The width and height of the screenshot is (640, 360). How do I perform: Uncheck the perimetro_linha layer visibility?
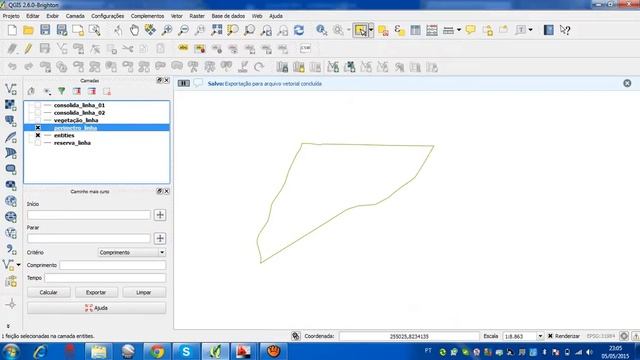(x=38, y=128)
